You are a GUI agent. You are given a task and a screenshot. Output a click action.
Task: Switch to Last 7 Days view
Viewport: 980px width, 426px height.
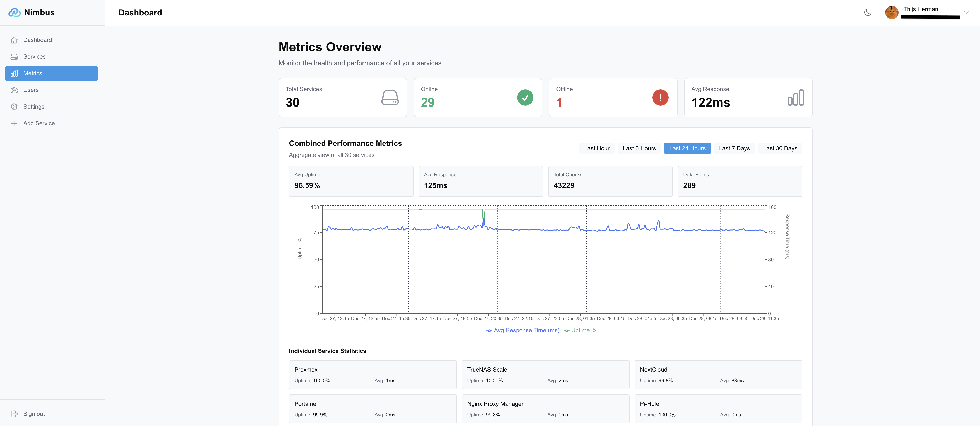coord(734,148)
